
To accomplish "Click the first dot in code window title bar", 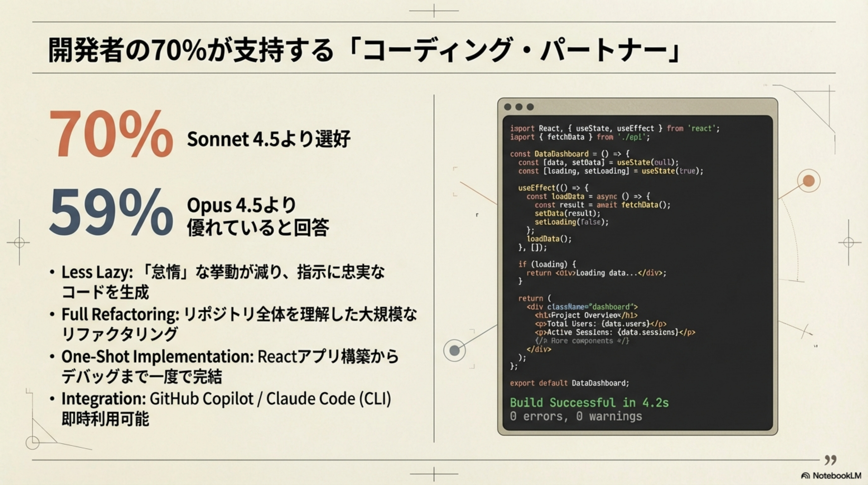I will pos(507,107).
